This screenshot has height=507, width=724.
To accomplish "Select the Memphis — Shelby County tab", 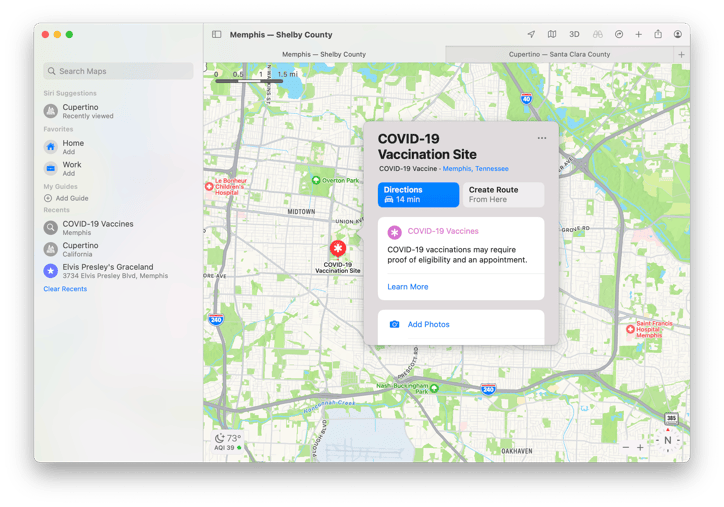I will coord(324,54).
